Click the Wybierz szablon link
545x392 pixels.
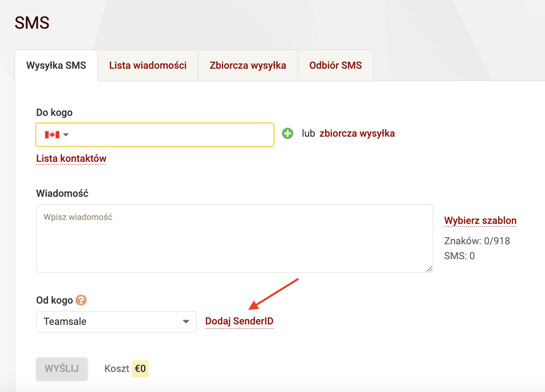[480, 220]
